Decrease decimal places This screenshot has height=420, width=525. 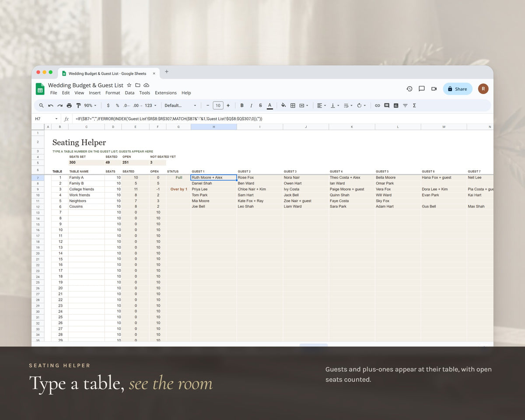[x=126, y=105]
